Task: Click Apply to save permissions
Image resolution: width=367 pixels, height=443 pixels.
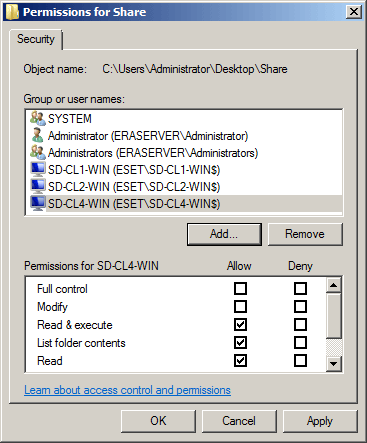Action: click(x=320, y=421)
